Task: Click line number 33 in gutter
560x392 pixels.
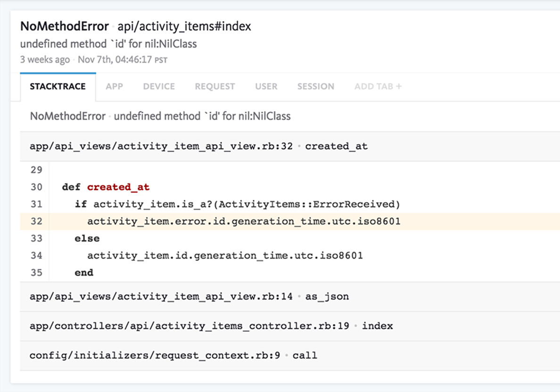Action: pos(36,238)
